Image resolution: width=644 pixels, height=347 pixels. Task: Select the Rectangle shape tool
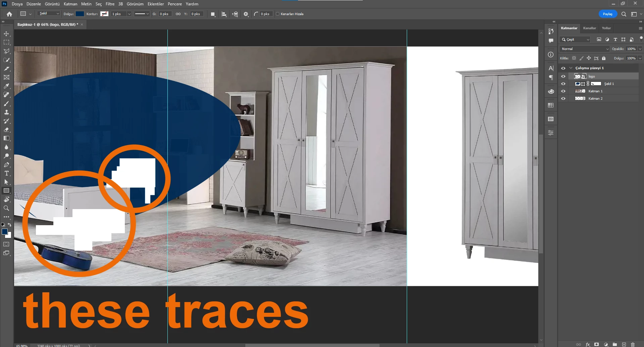point(6,191)
